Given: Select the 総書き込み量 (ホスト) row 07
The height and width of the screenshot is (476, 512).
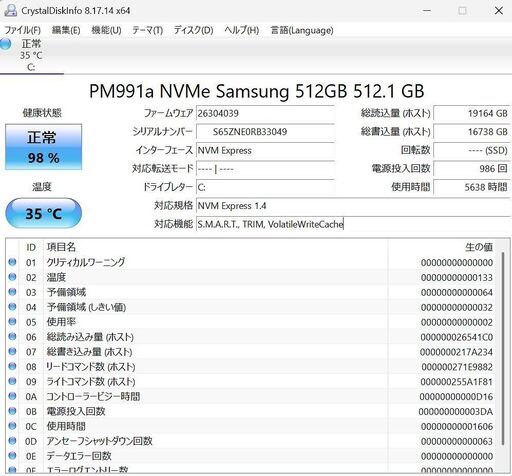Looking at the screenshot, I should tap(252, 352).
